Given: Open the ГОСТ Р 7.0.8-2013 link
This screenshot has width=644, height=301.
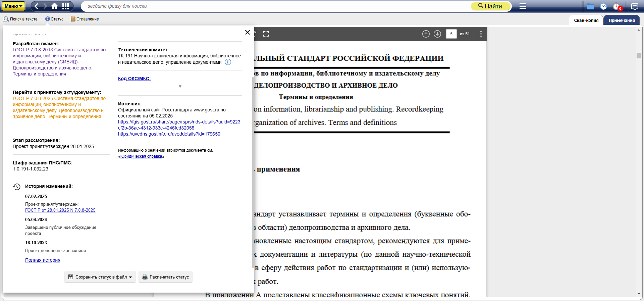Looking at the screenshot, I should 59,62.
